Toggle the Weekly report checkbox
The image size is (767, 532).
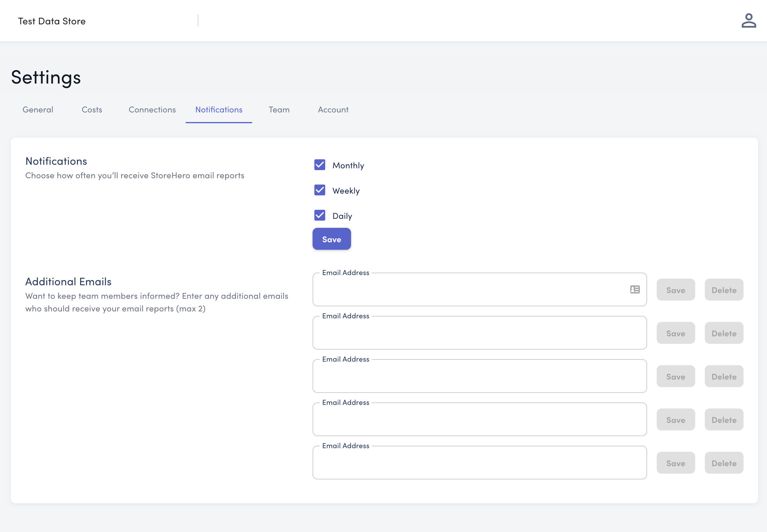coord(320,190)
